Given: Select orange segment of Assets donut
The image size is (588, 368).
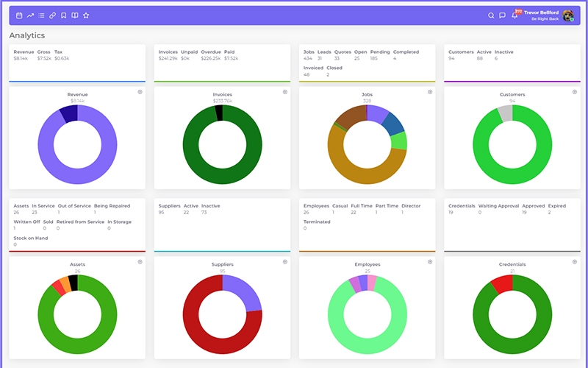Looking at the screenshot, I should pyautogui.click(x=65, y=285).
